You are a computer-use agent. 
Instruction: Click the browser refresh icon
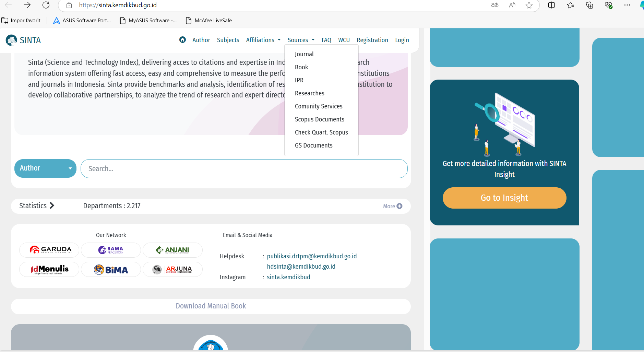pyautogui.click(x=46, y=5)
